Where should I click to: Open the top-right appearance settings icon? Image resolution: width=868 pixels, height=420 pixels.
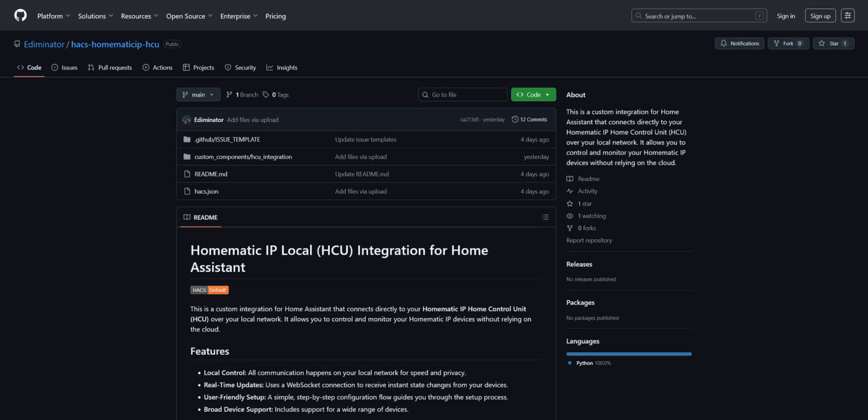(847, 16)
